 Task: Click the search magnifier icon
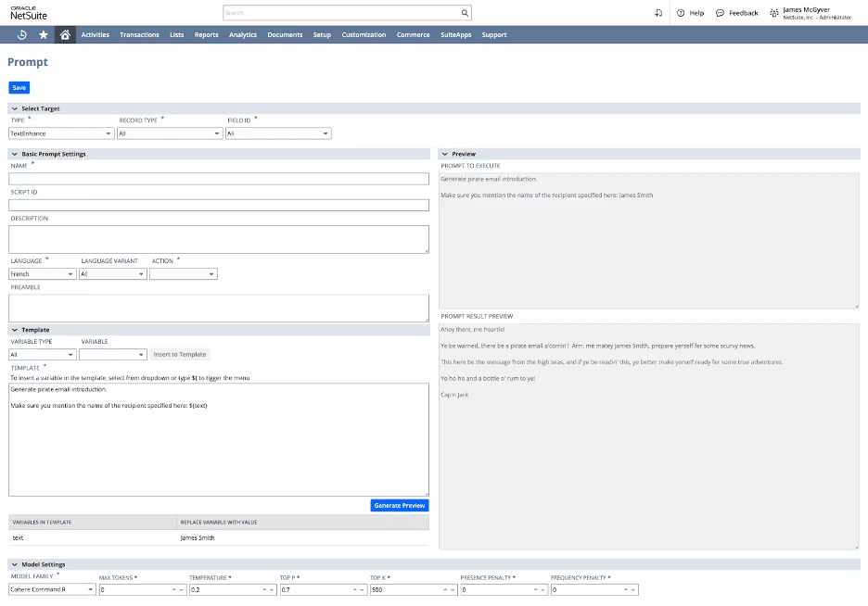click(x=464, y=12)
